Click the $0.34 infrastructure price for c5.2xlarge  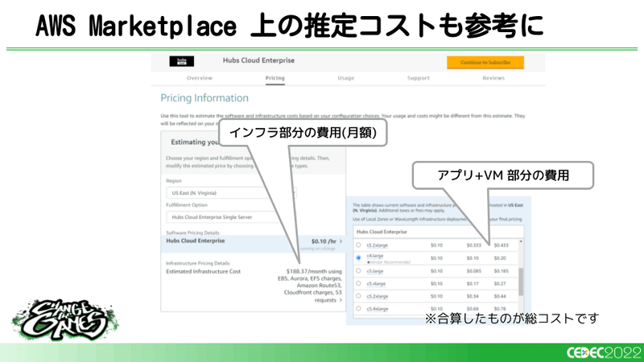473,296
